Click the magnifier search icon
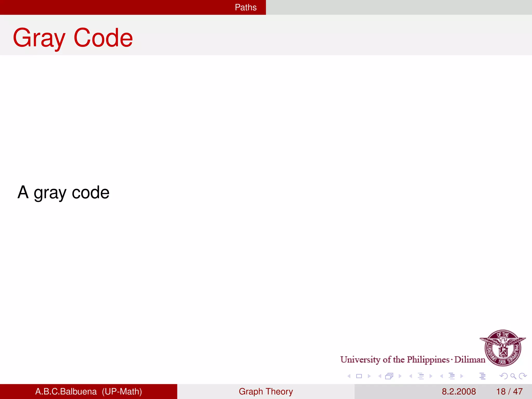Screen dimensions: 532x399 513,376
